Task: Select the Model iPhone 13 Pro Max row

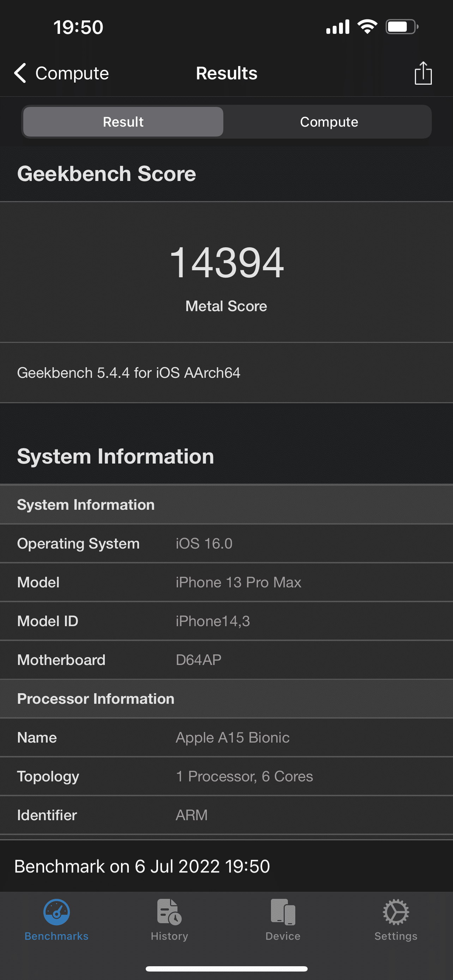Action: point(226,582)
